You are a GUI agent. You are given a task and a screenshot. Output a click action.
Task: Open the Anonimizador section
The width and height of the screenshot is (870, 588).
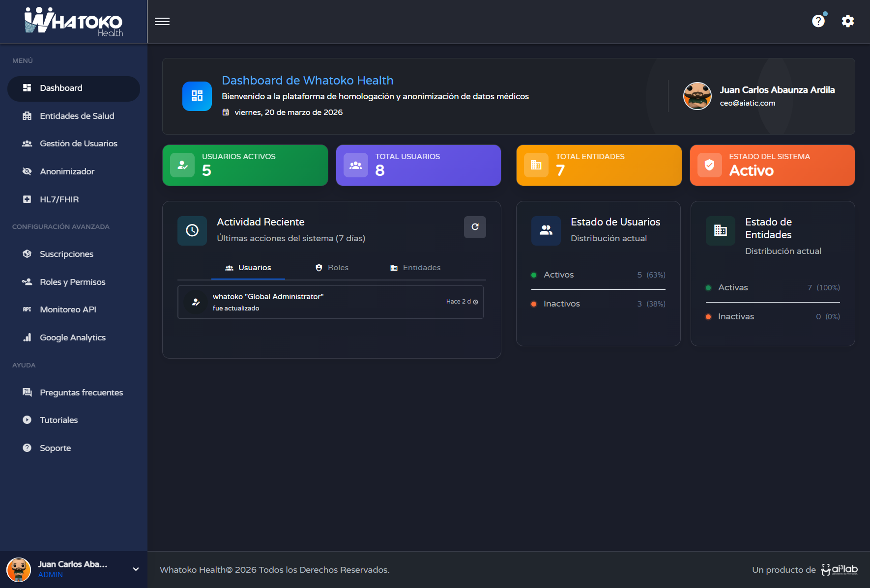pos(74,171)
